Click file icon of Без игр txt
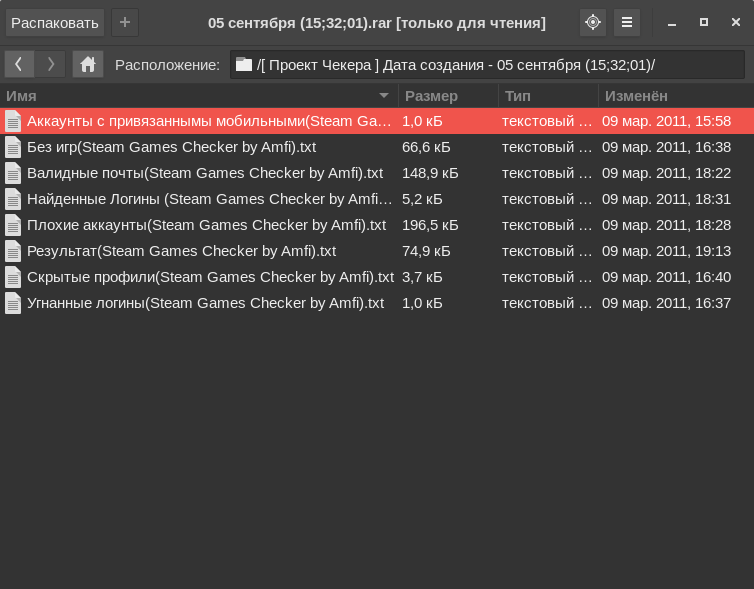Viewport: 754px width, 589px height. point(13,147)
